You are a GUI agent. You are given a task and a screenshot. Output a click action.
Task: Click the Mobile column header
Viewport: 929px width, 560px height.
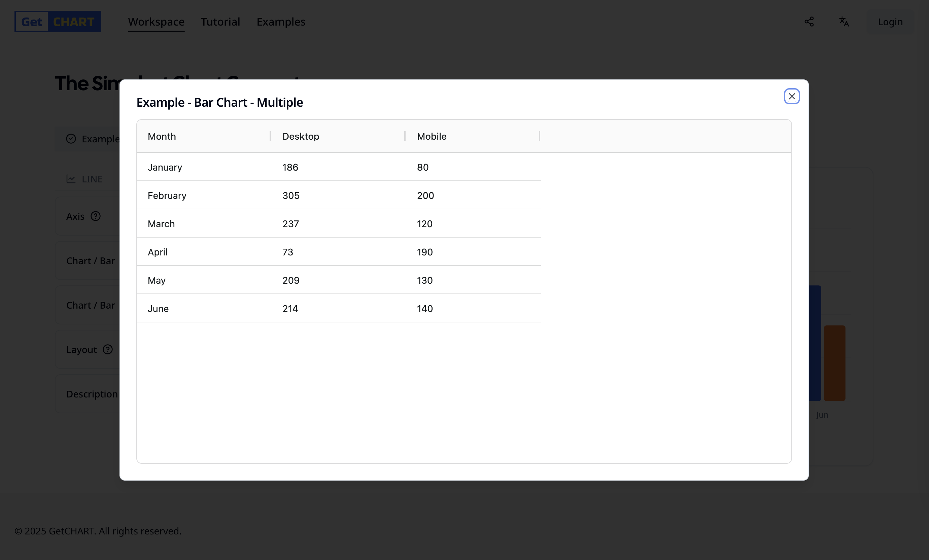coord(473,136)
